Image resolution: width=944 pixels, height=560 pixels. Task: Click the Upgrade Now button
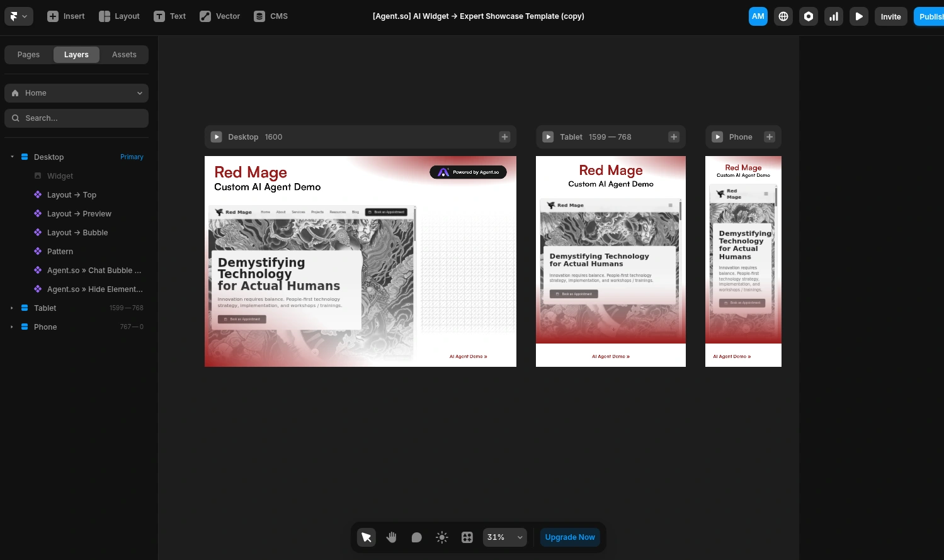pos(570,537)
